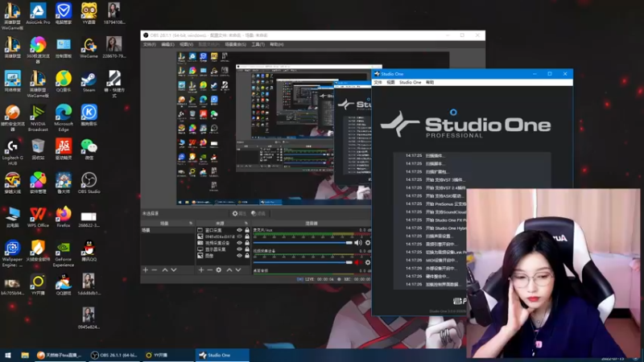Viewport: 644px width, 362px height.
Task: Open the YY开播 yellow ring desktop icon
Action: 38,285
